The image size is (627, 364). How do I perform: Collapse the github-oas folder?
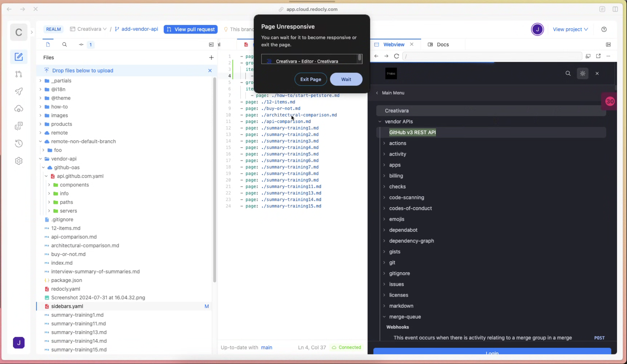click(43, 167)
